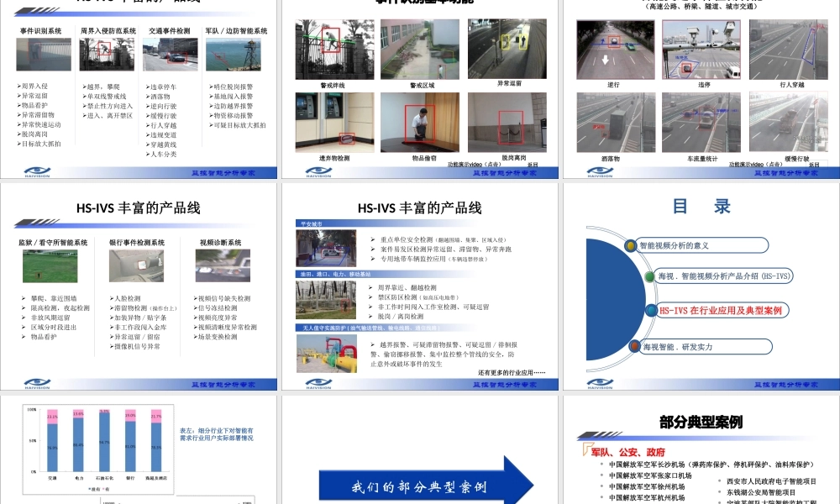Click the 视频信号缺失检测 bullet item
The image size is (840, 504).
click(222, 298)
